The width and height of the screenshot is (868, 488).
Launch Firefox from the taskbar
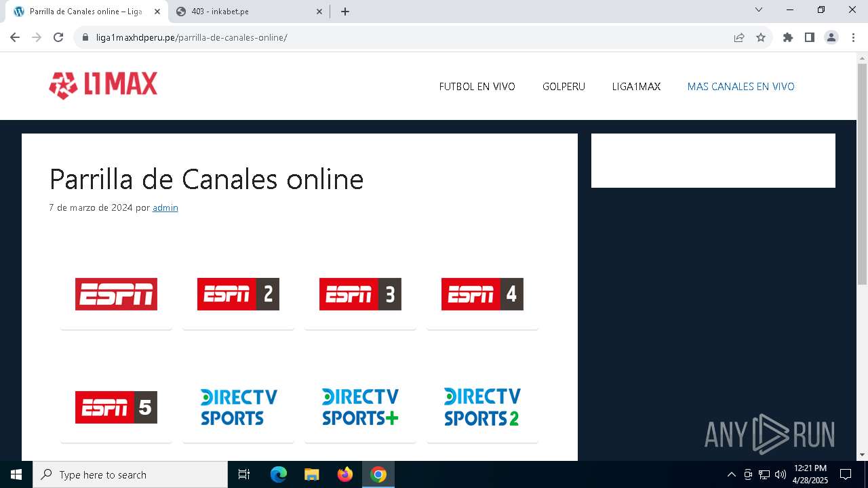pos(345,474)
